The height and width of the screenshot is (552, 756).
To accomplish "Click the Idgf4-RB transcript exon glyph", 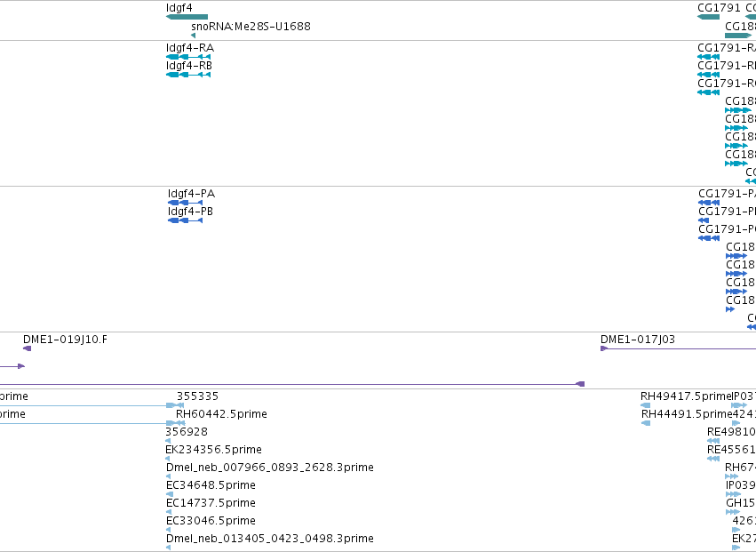I will [188, 75].
